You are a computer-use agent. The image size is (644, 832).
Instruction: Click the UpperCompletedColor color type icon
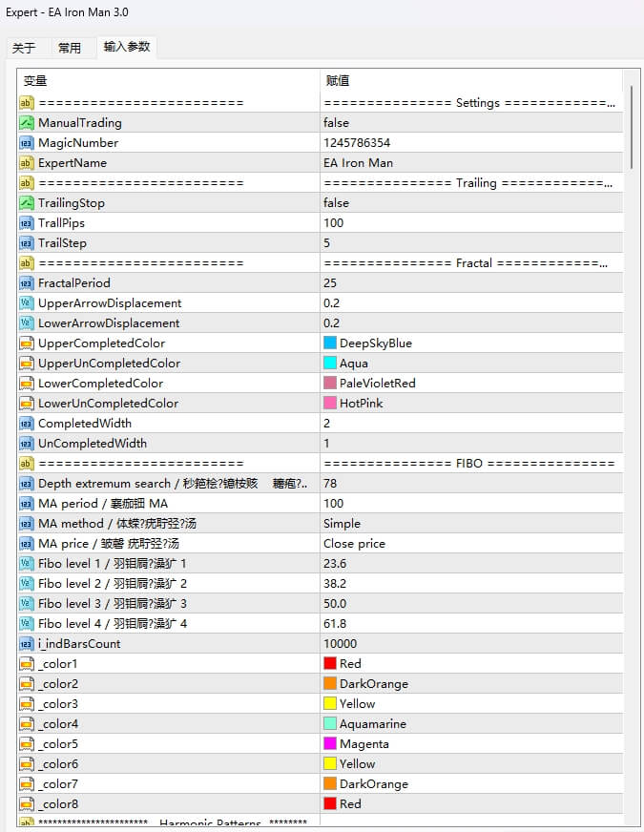point(27,343)
